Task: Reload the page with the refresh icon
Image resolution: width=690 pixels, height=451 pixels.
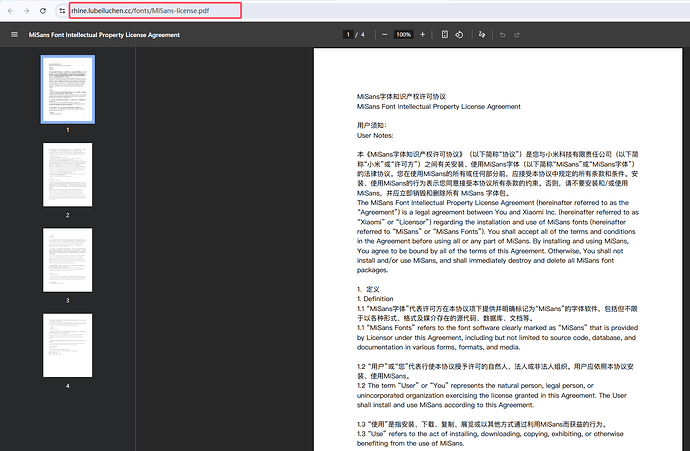Action: coord(43,11)
